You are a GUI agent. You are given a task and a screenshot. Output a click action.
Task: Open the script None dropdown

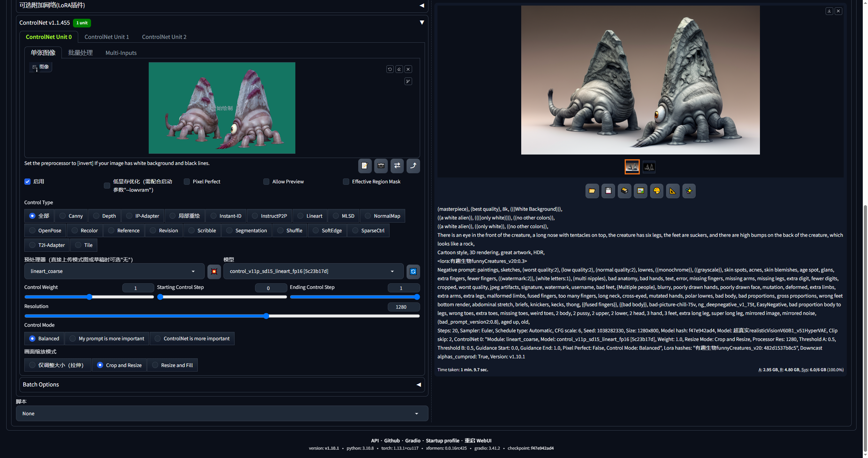click(222, 414)
